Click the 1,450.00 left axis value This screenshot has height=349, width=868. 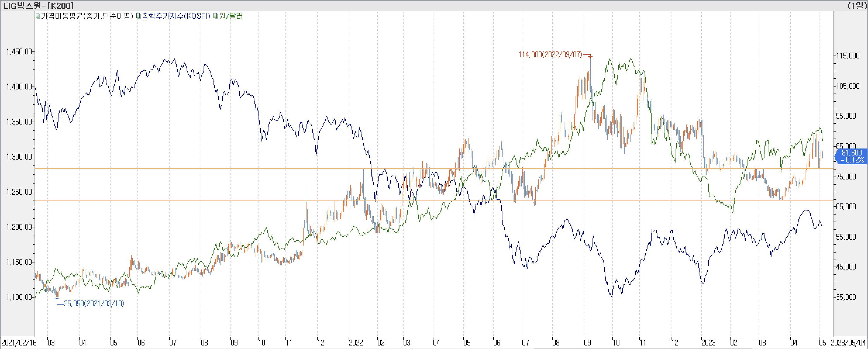(x=19, y=51)
